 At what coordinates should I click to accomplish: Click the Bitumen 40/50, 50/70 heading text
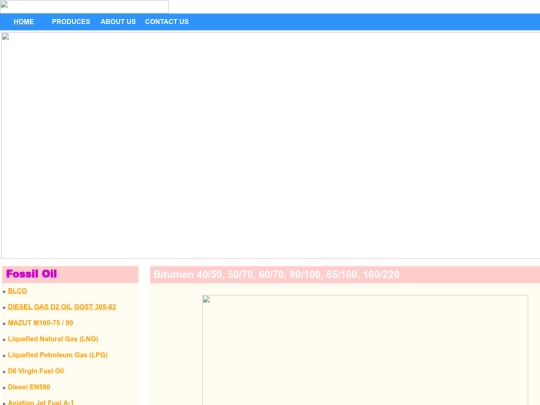276,274
